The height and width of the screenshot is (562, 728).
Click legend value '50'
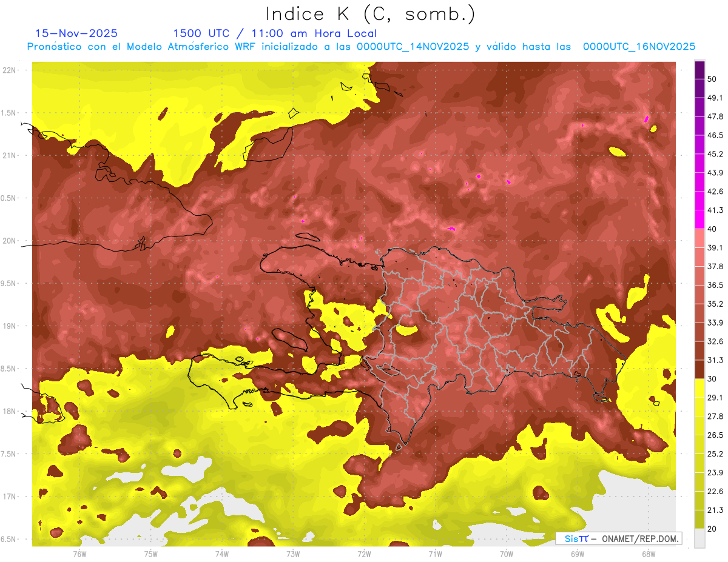click(x=712, y=79)
